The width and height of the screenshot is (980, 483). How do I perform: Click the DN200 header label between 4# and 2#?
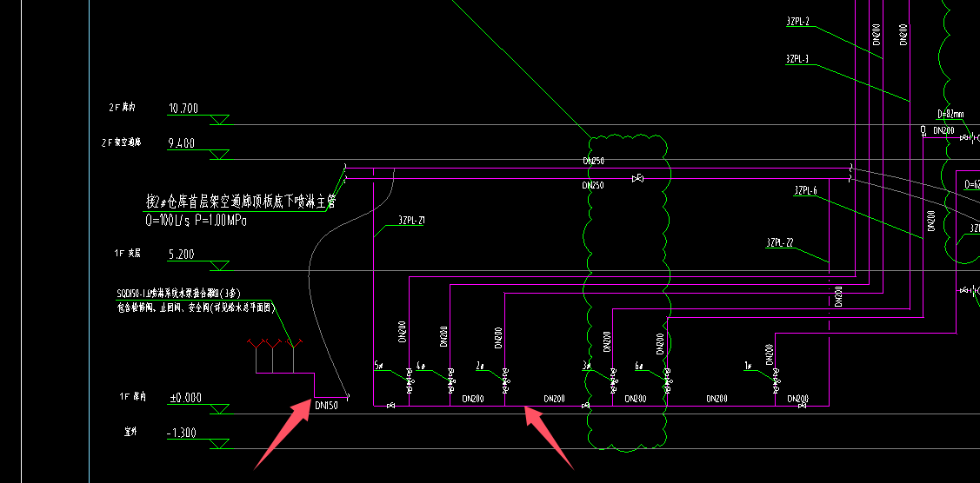[x=472, y=399]
